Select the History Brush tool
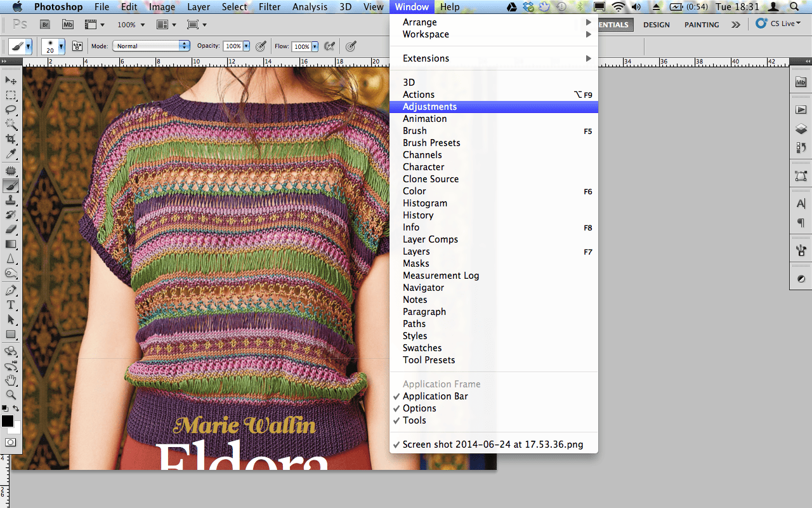The image size is (812, 508). (x=11, y=215)
